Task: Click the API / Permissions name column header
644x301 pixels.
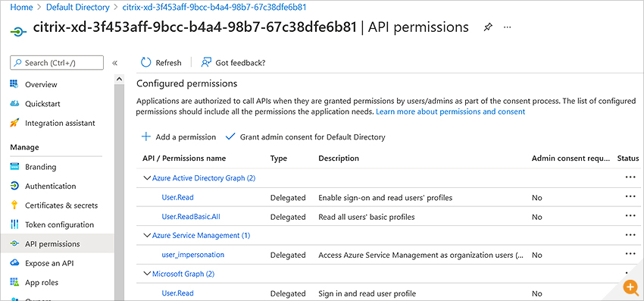Action: pyautogui.click(x=184, y=158)
